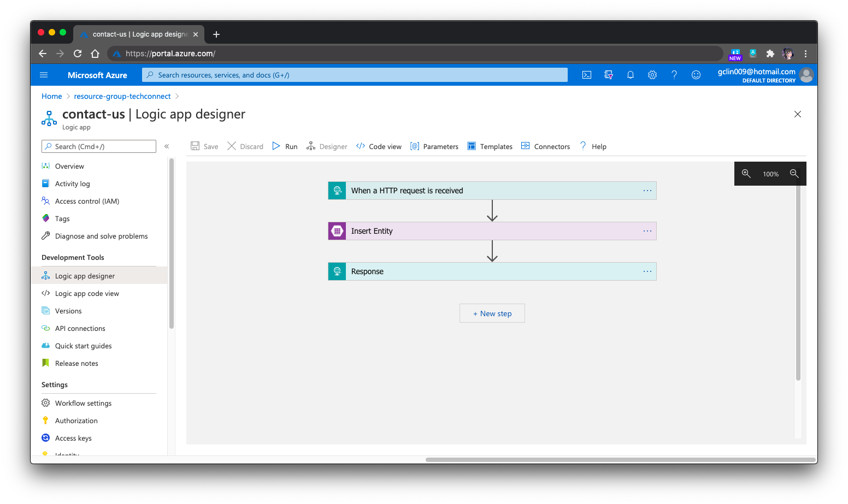This screenshot has width=848, height=504.
Task: Open the portal settings gear
Action: tap(652, 75)
